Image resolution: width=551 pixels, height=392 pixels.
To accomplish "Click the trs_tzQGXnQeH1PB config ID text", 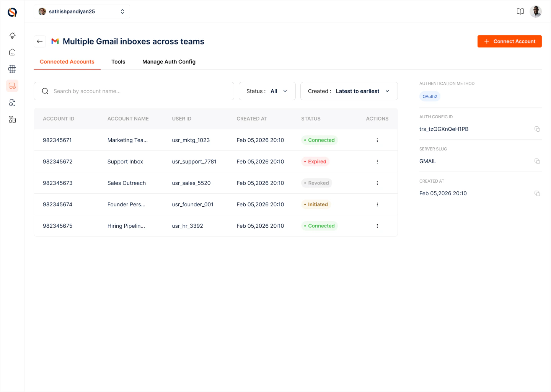I will pos(444,129).
